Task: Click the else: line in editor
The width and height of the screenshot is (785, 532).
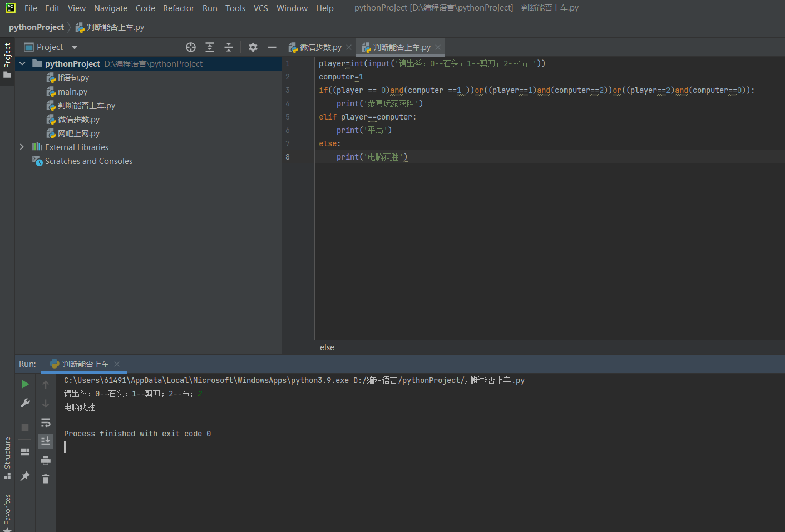Action: tap(329, 143)
